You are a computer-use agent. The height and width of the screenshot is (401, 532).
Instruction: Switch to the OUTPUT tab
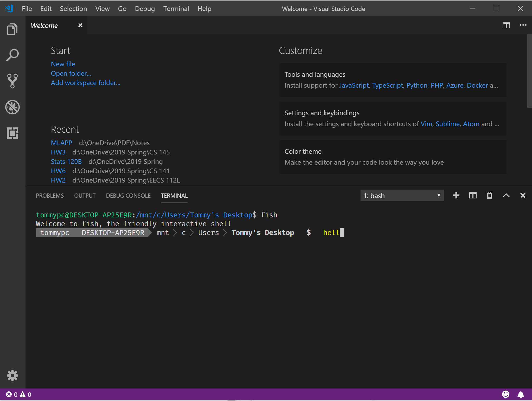point(85,196)
